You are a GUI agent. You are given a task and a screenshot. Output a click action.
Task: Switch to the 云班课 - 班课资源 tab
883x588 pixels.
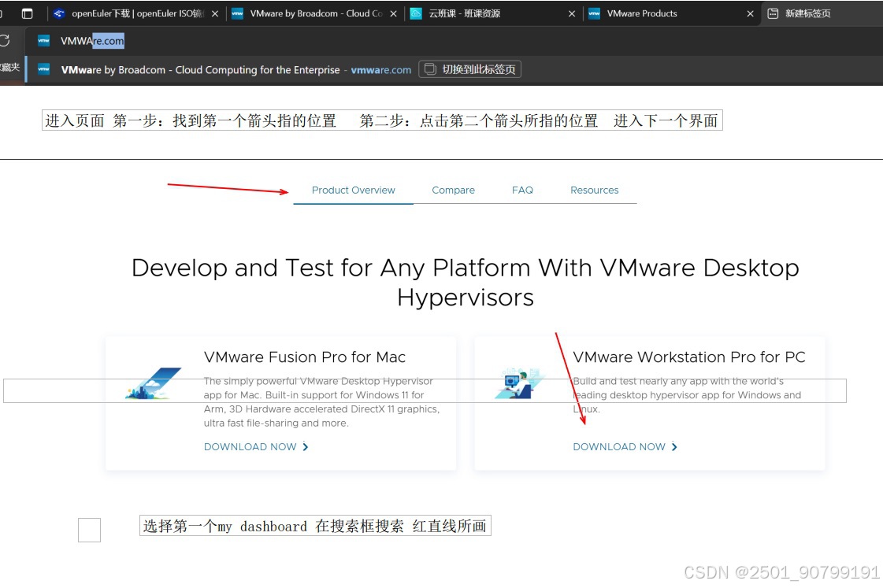493,13
